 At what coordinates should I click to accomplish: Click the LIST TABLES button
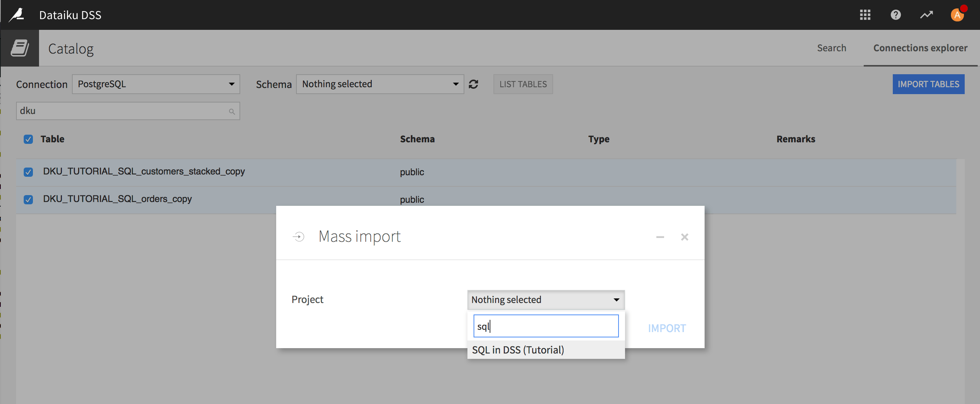coord(523,84)
